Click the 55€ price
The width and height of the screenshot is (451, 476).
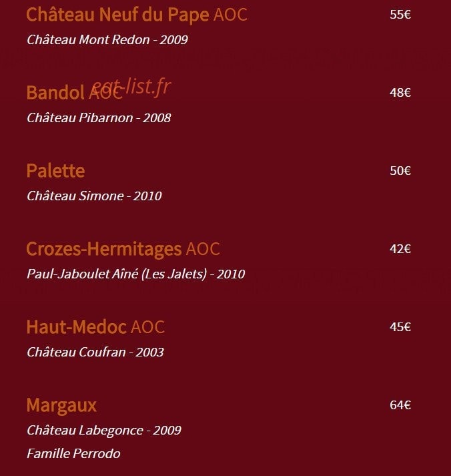coord(400,15)
